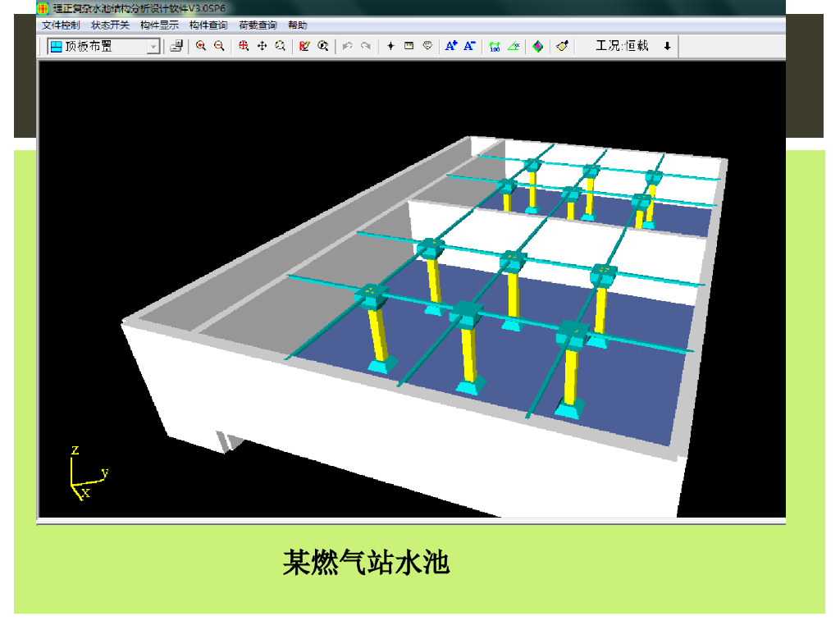Click the XYZ axis indicator in viewport
This screenshot has width=840, height=630.
coord(89,473)
